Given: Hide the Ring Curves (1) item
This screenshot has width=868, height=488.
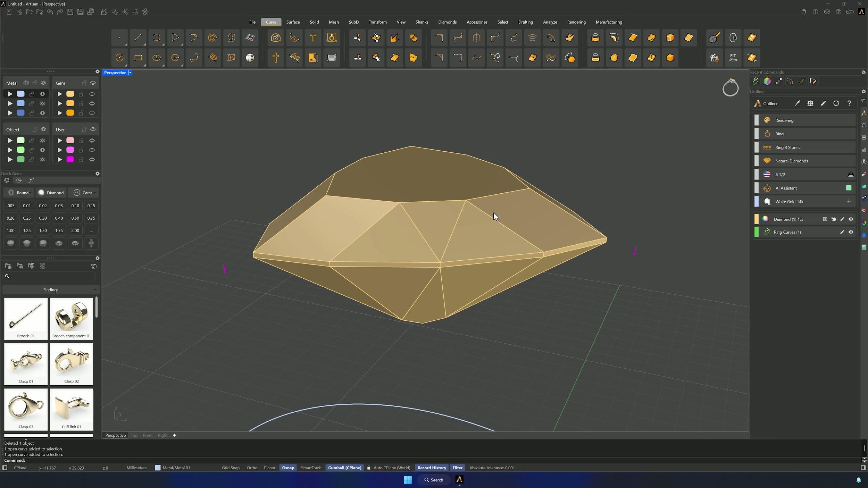Looking at the screenshot, I should pyautogui.click(x=851, y=232).
